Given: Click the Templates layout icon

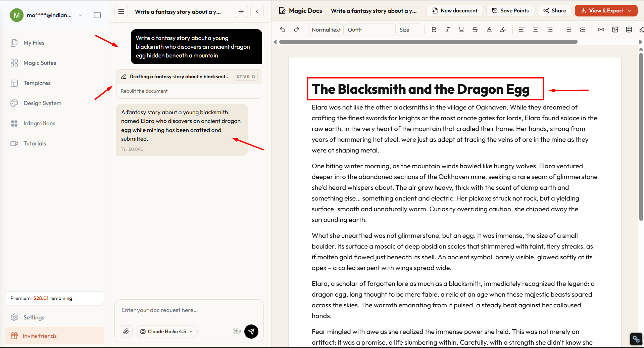Looking at the screenshot, I should click(x=14, y=83).
